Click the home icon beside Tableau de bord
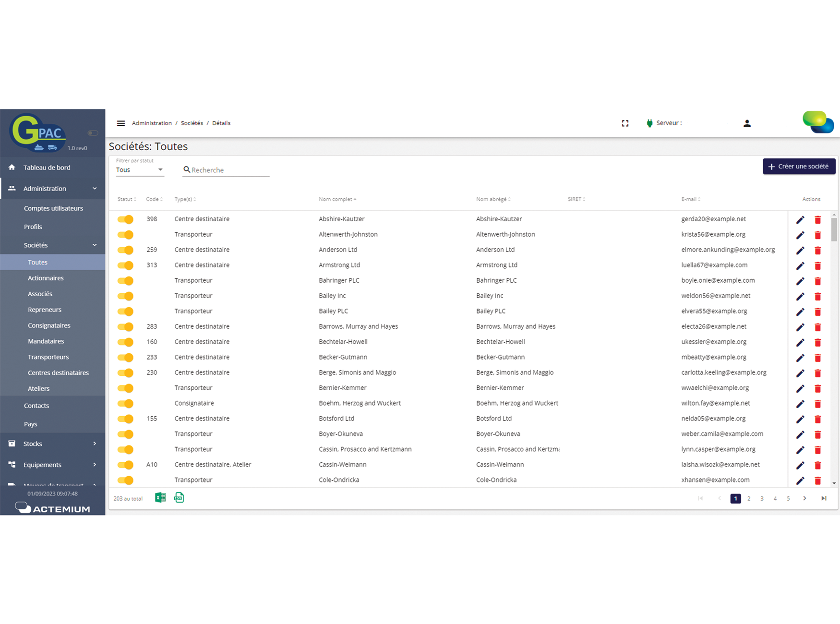This screenshot has width=840, height=624. pos(12,168)
